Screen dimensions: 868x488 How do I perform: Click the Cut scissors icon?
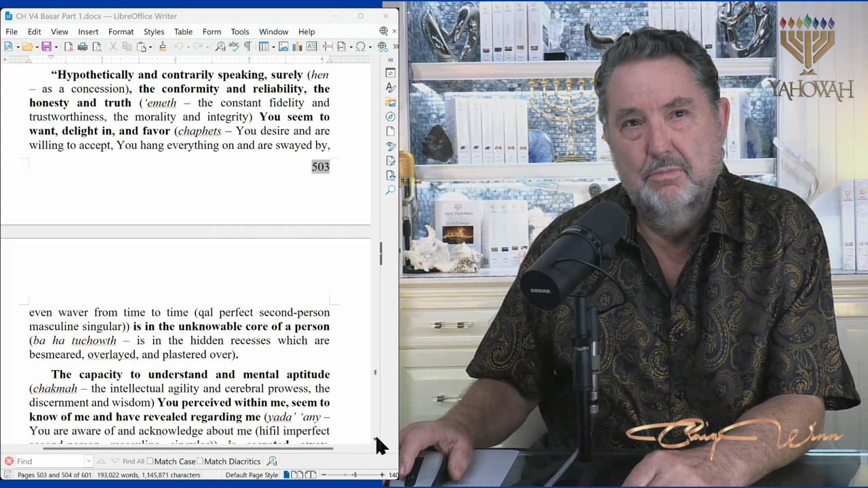(113, 47)
